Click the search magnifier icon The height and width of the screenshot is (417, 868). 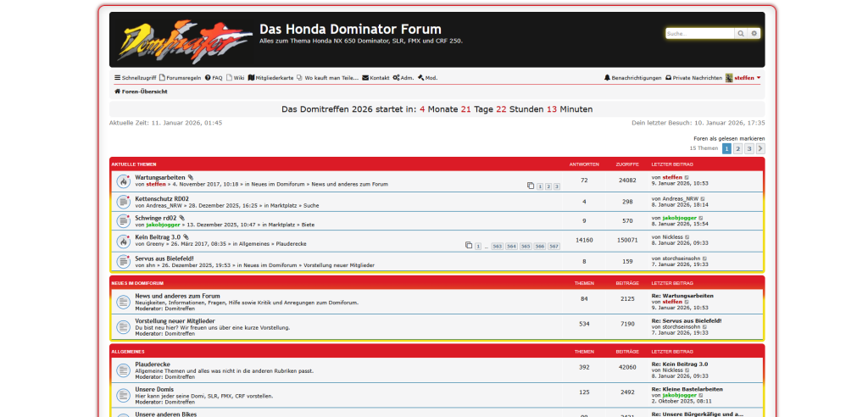741,34
